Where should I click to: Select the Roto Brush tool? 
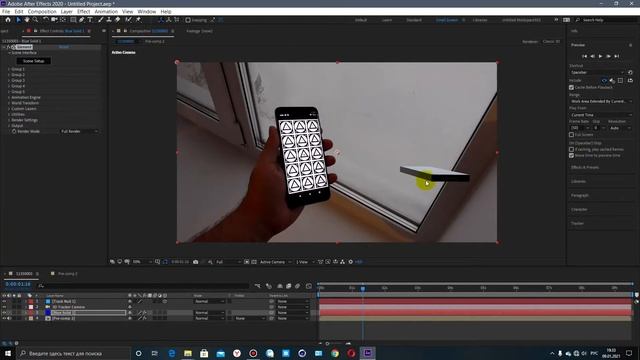pos(129,20)
